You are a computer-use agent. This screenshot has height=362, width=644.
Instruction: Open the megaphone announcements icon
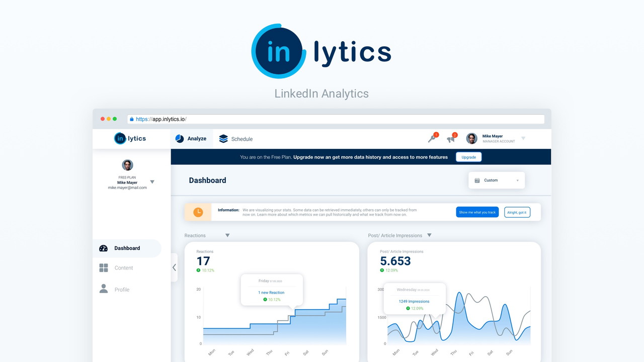point(451,139)
